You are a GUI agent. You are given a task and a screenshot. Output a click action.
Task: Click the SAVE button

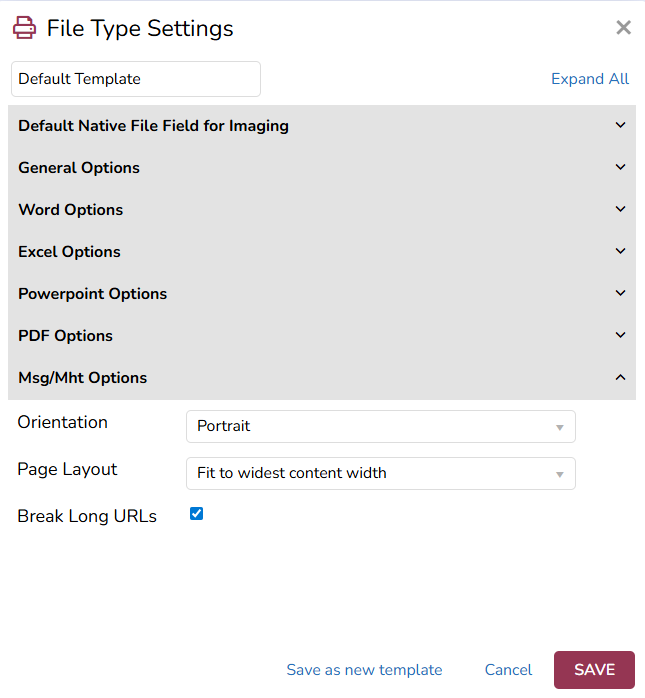(594, 670)
